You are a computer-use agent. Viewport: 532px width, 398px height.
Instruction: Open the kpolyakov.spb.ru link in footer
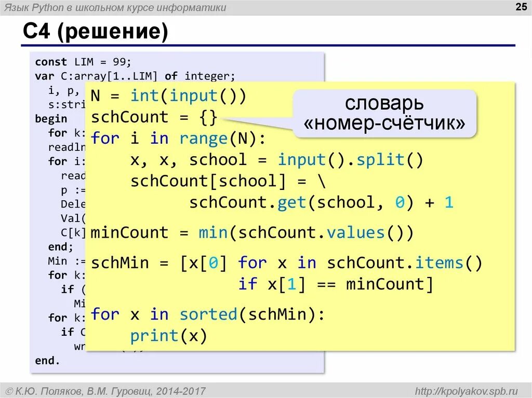coord(467,391)
